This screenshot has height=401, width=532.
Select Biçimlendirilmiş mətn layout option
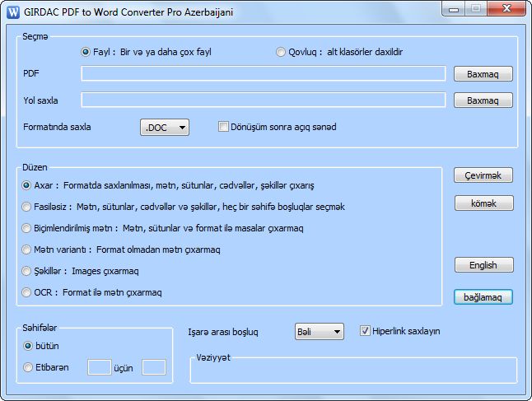click(x=27, y=228)
